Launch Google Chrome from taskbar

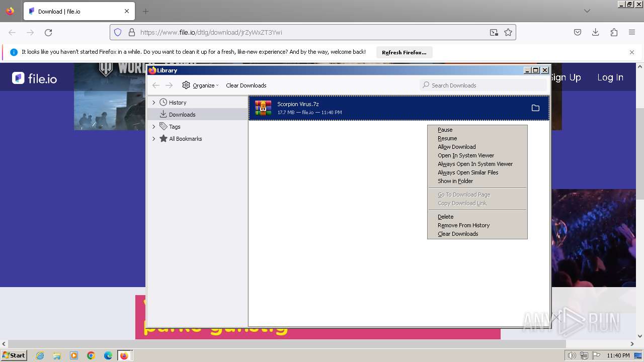(91, 355)
